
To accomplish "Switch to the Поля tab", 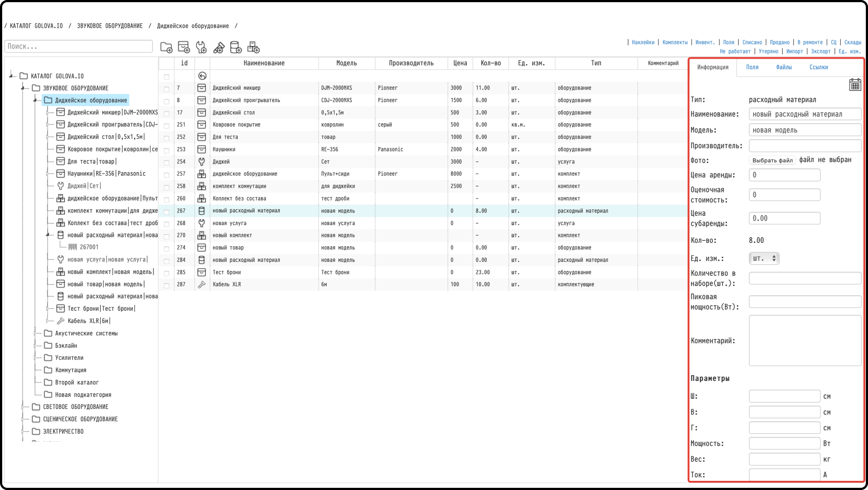I will click(752, 67).
